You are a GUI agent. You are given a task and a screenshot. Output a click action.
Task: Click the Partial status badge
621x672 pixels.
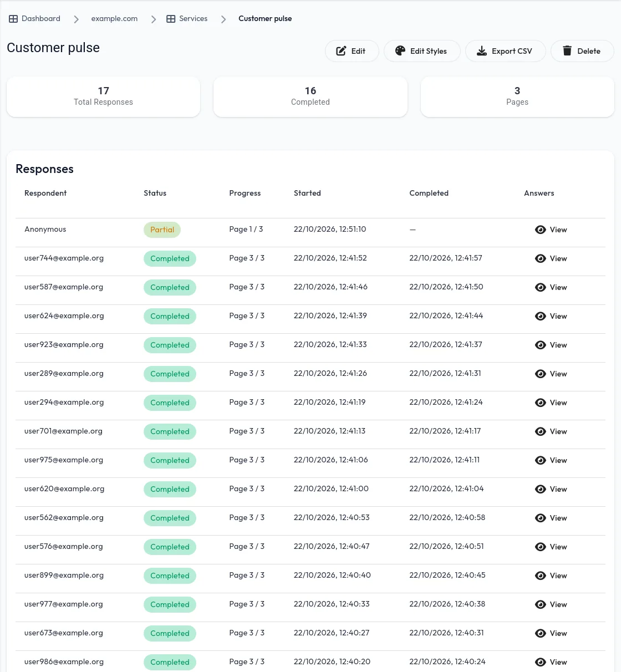(162, 230)
